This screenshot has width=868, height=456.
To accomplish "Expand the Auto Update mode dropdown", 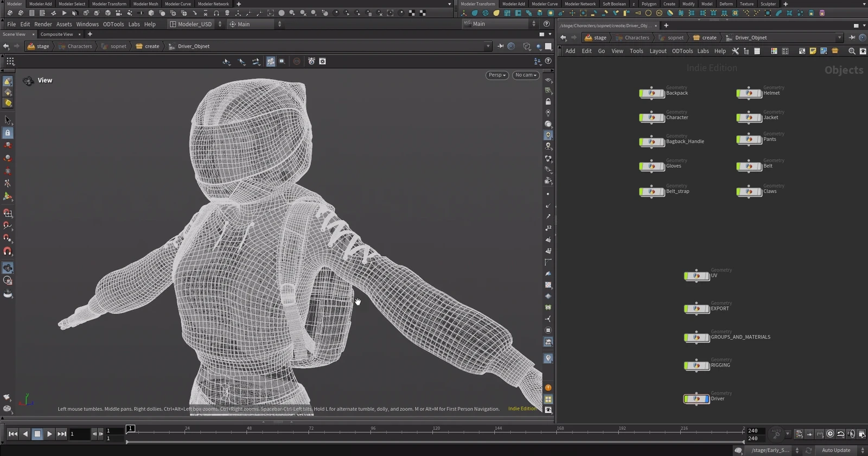I will pyautogui.click(x=842, y=450).
